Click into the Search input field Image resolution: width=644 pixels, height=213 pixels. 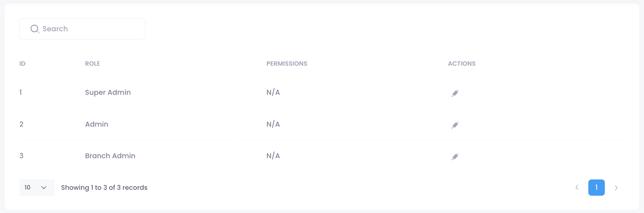coord(90,29)
